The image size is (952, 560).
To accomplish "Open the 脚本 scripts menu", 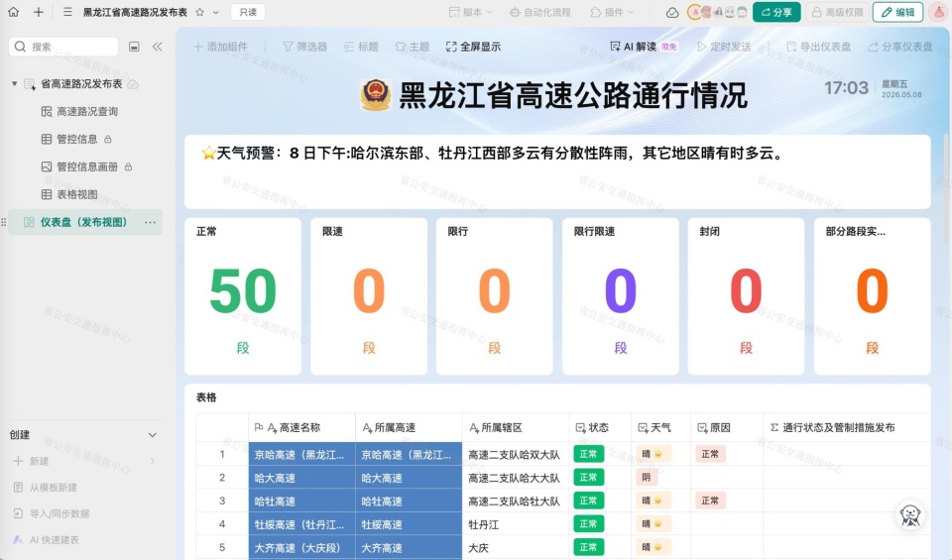I will (471, 12).
